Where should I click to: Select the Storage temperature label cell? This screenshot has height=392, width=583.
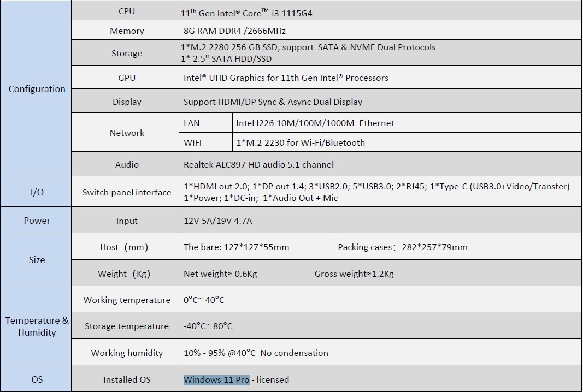click(x=126, y=325)
